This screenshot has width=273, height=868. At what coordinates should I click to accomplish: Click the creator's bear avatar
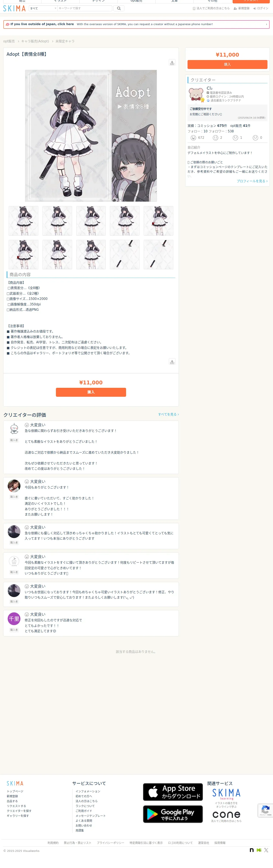pyautogui.click(x=196, y=94)
